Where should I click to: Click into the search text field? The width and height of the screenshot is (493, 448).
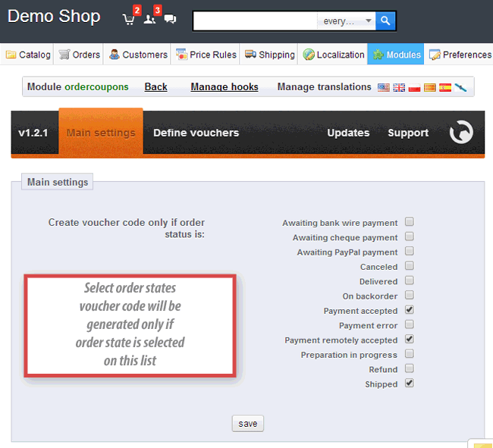(255, 21)
